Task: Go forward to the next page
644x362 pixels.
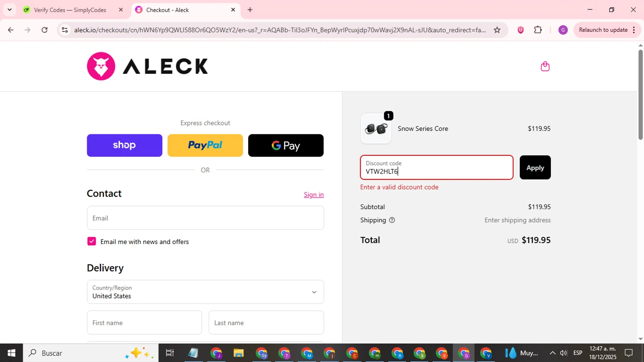Action: (27, 30)
